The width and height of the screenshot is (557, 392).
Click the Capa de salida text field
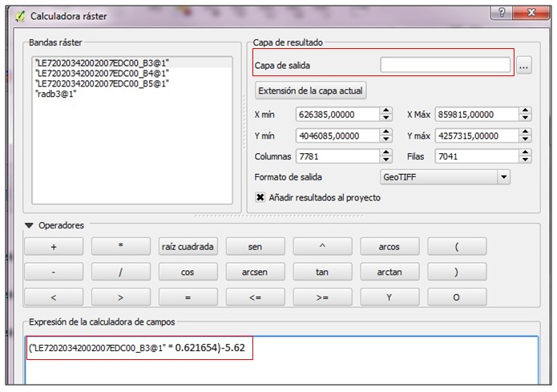tap(445, 66)
